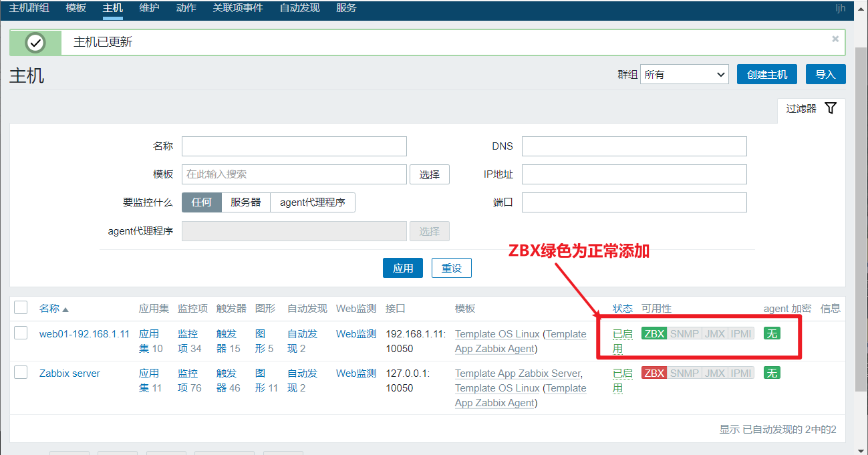Choose agent代理程序 in monitored-by options
Viewport: 868px width, 455px height.
(x=313, y=202)
